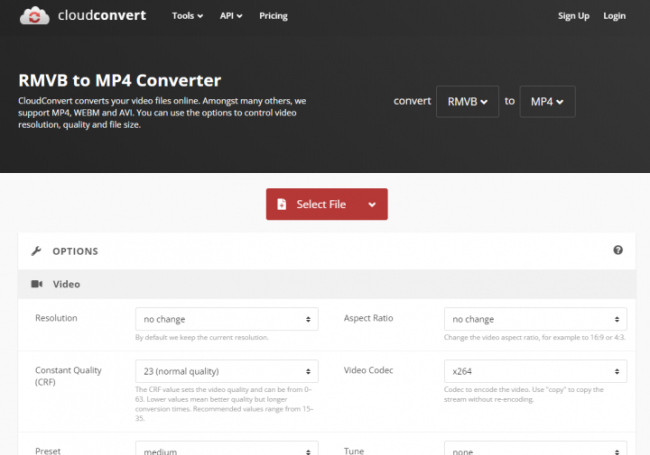Click the 'Aspect Ratio' label
The width and height of the screenshot is (650, 455).
pos(368,318)
